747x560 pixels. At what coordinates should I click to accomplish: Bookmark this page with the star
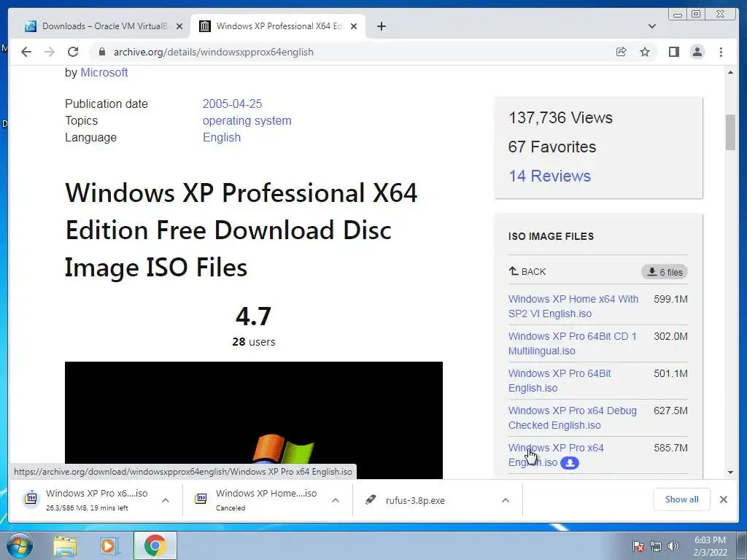(x=645, y=52)
